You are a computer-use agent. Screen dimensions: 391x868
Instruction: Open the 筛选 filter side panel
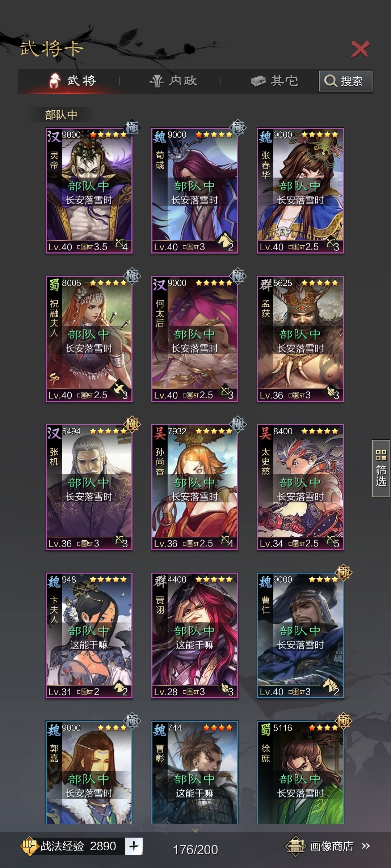[381, 468]
